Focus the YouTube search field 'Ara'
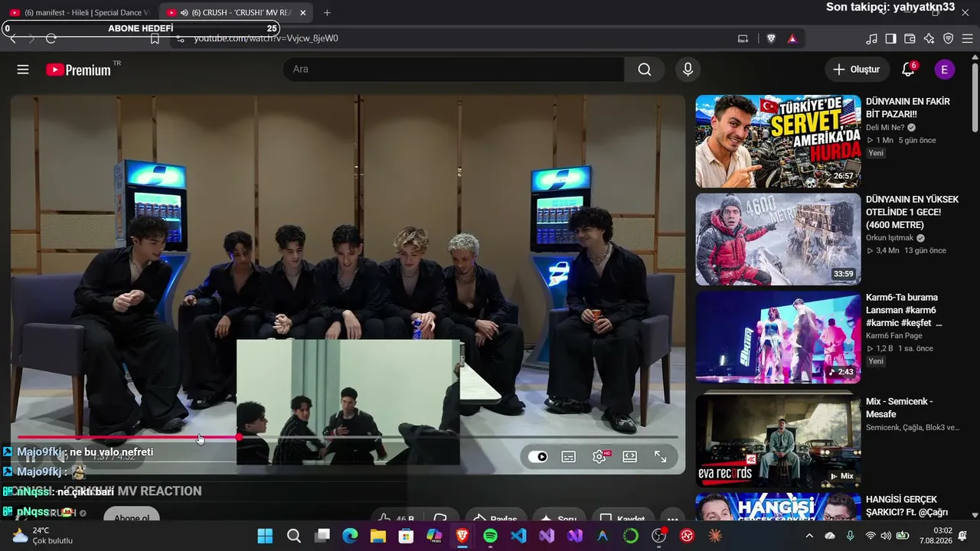The image size is (980, 551). 454,70
